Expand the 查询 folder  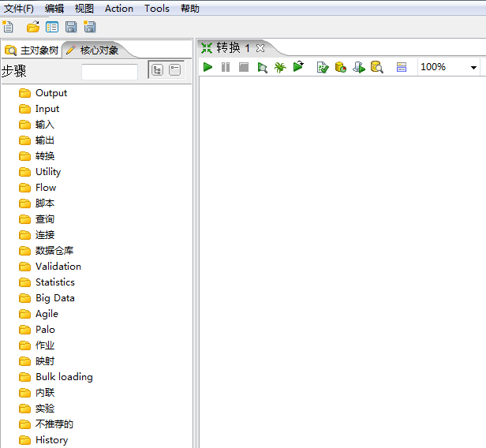tap(36, 219)
